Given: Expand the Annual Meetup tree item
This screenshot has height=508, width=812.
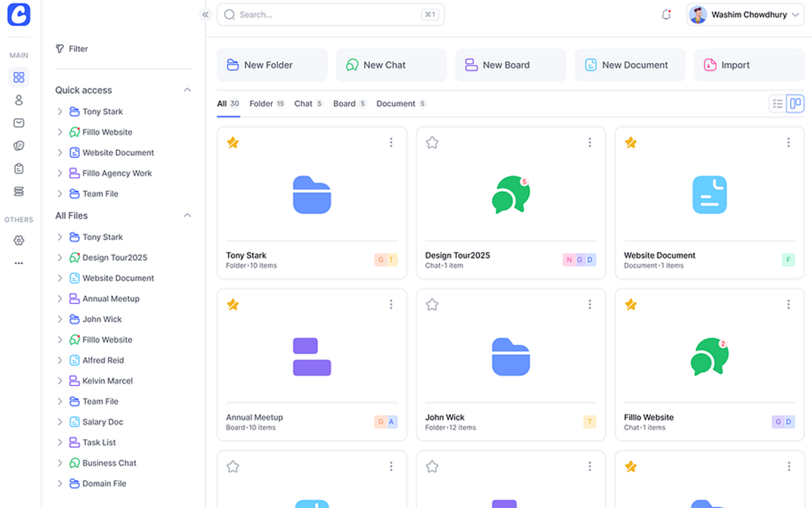Looking at the screenshot, I should click(x=60, y=298).
